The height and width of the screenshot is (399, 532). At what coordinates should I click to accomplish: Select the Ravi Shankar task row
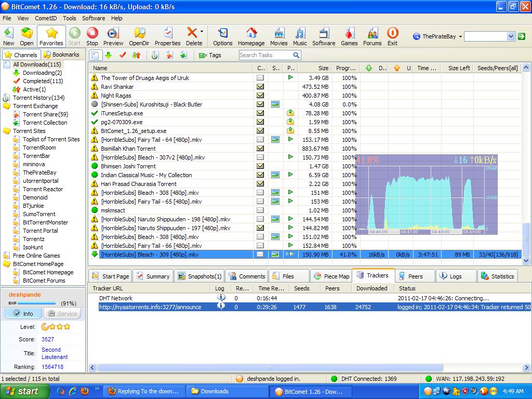coord(305,87)
